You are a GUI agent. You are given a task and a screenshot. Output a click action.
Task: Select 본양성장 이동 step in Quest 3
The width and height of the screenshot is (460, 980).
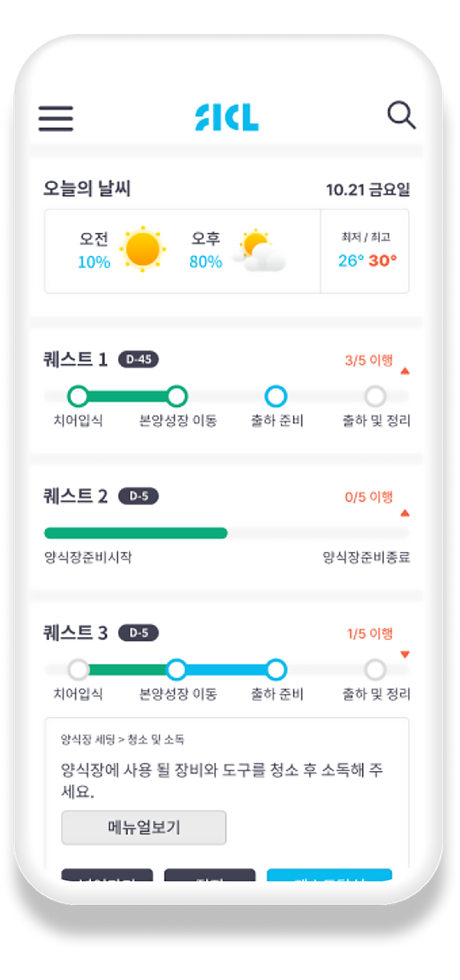pos(176,669)
